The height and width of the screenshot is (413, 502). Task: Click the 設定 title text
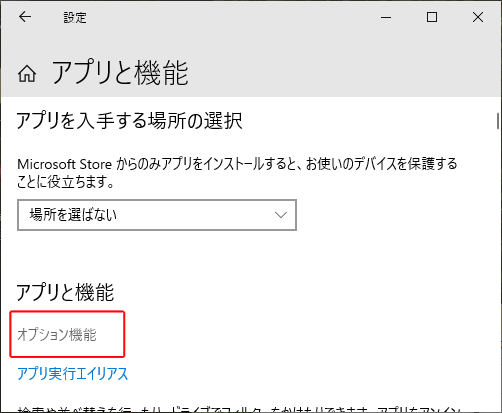pos(75,17)
